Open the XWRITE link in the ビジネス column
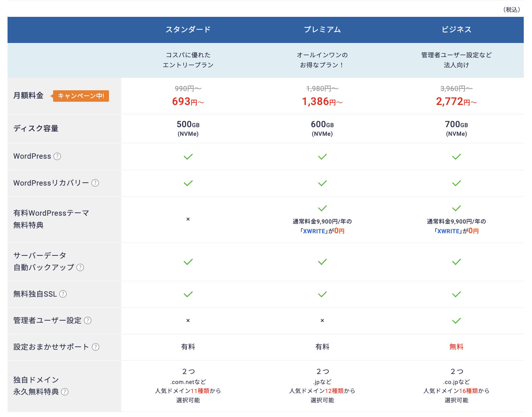Image resolution: width=532 pixels, height=417 pixels. click(448, 231)
